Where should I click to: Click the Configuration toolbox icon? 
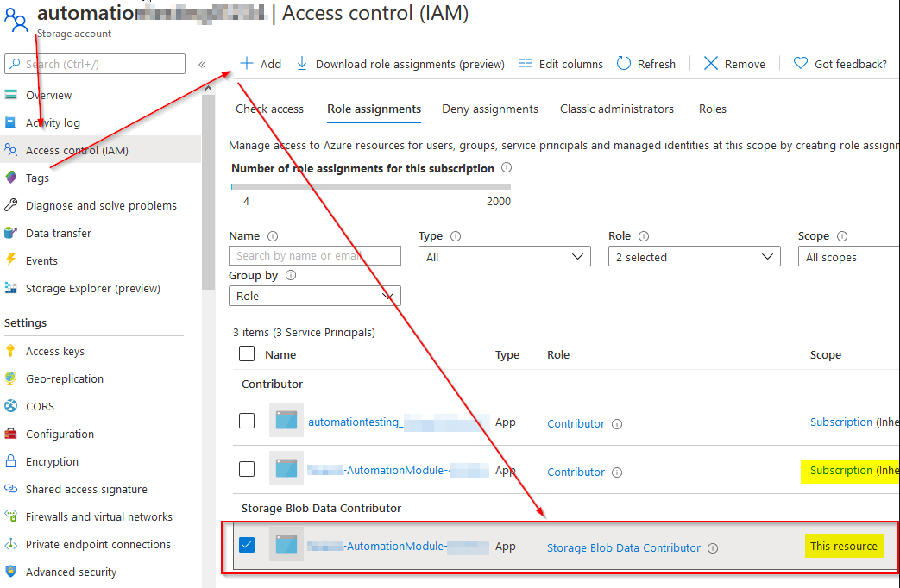coord(11,433)
